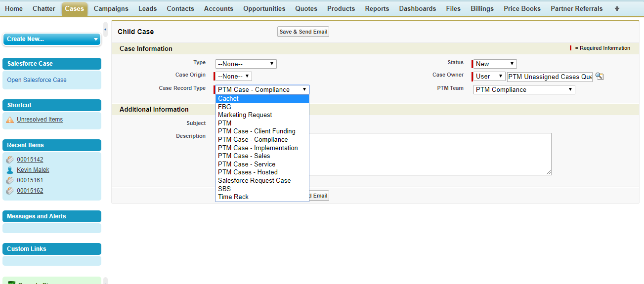Expand the Case Origin dropdown
This screenshot has width=644, height=284.
tap(234, 77)
